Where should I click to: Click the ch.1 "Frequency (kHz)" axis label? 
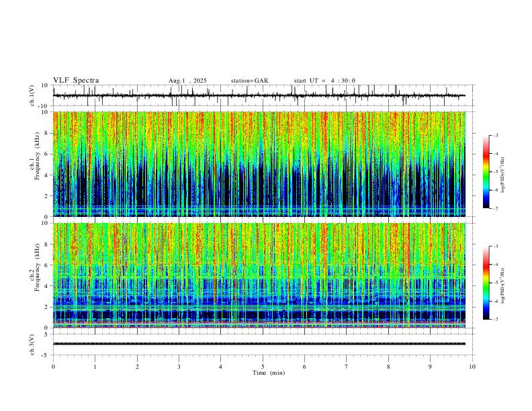(37, 156)
